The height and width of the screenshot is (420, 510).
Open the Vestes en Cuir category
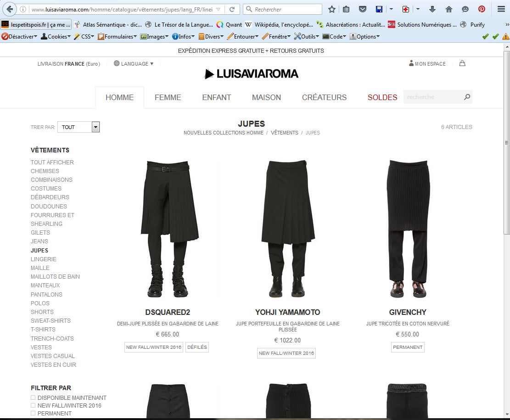click(53, 365)
